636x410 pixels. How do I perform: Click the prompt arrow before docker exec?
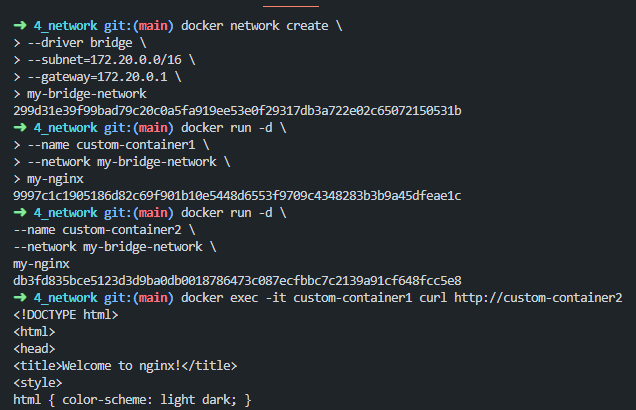[x=20, y=298]
